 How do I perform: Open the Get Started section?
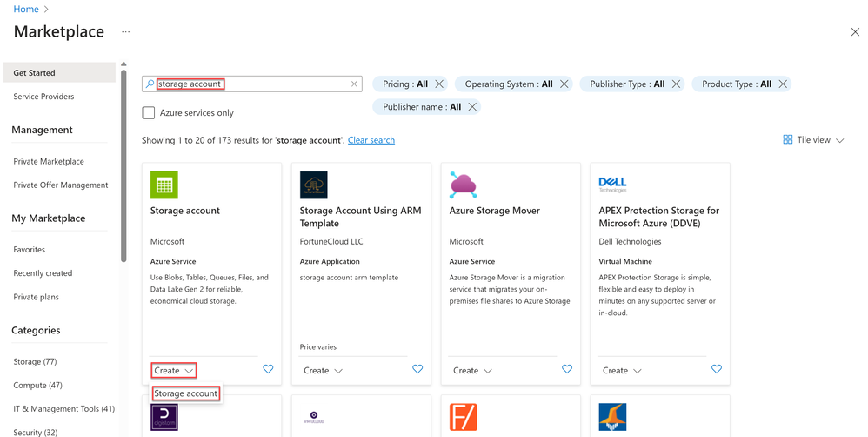59,72
